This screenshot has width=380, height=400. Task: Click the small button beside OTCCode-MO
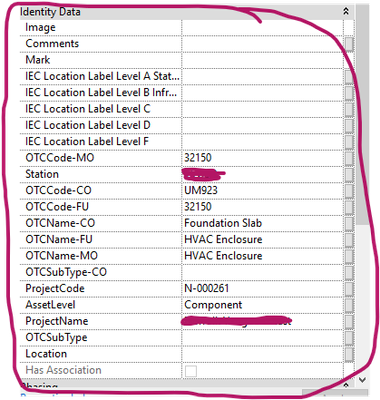(x=349, y=158)
